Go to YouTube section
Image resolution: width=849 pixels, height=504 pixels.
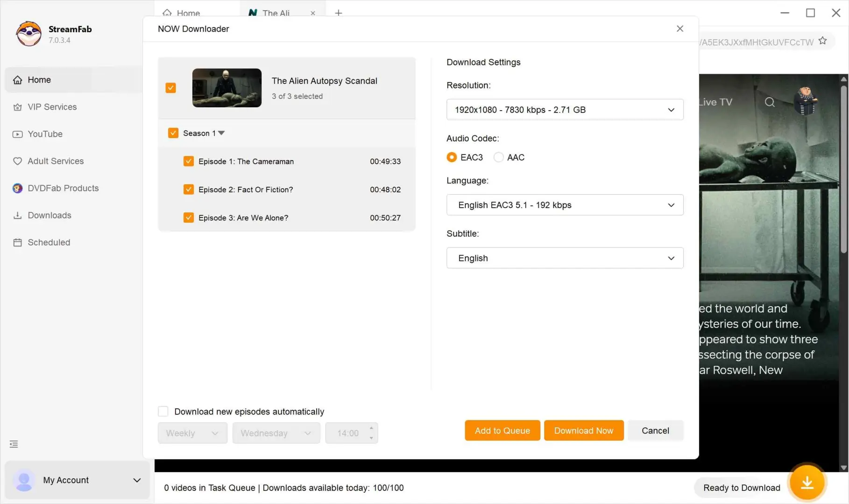pyautogui.click(x=73, y=134)
